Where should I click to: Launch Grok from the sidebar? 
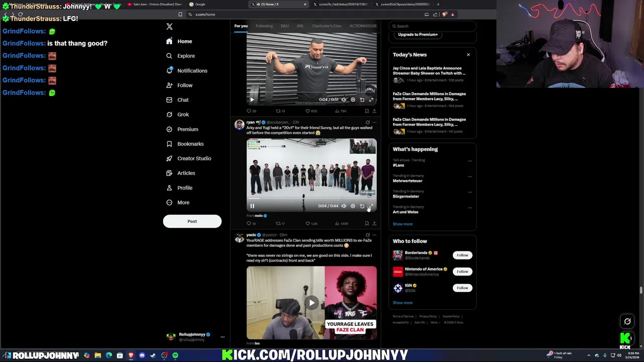(x=178, y=115)
